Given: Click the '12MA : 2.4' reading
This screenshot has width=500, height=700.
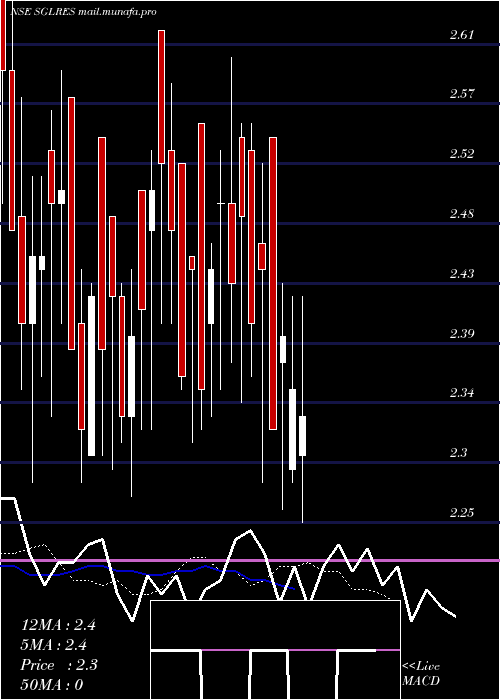Looking at the screenshot, I should click(58, 625).
